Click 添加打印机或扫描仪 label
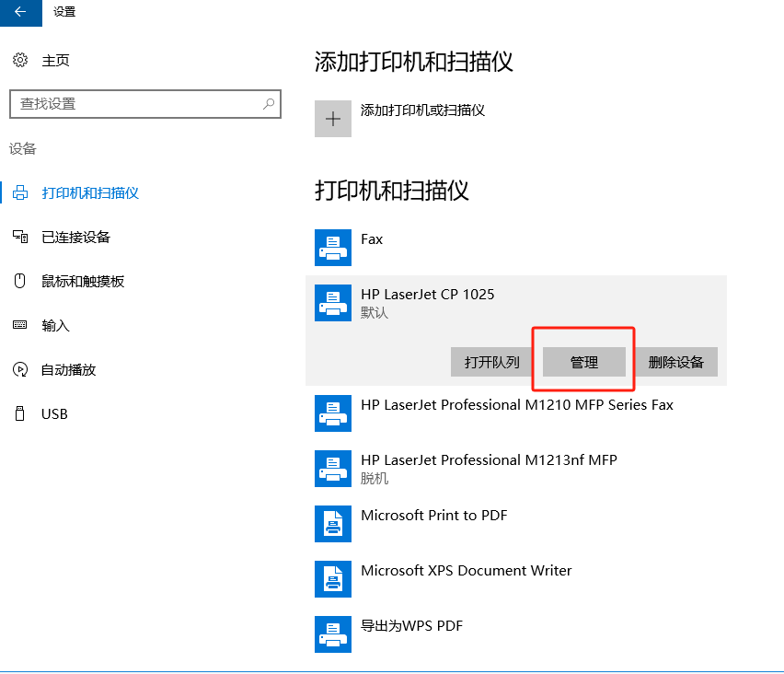The width and height of the screenshot is (784, 674). [423, 110]
